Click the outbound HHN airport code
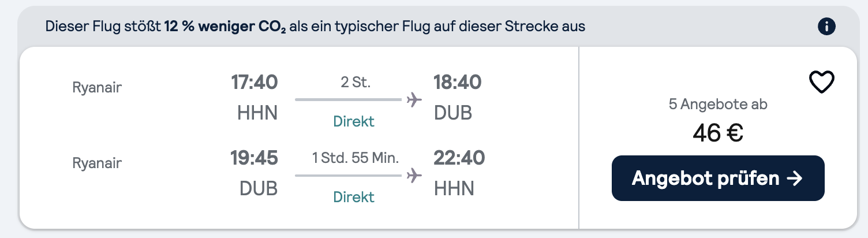This screenshot has width=868, height=238. 257,113
